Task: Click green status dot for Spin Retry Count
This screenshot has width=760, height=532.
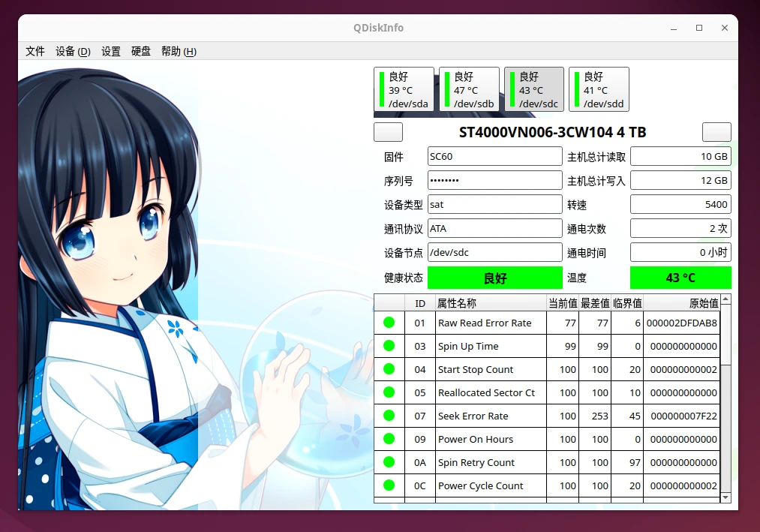Action: tap(389, 462)
